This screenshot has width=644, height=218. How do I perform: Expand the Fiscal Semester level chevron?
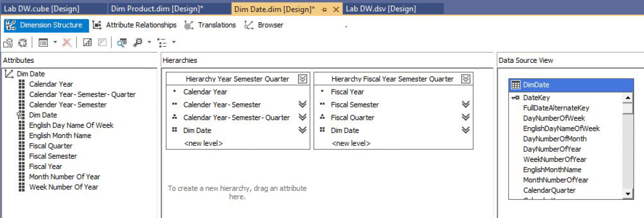(466, 105)
